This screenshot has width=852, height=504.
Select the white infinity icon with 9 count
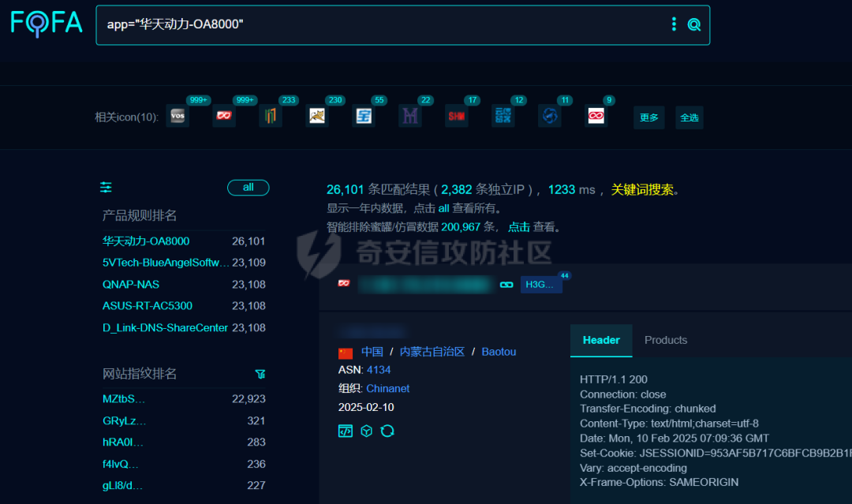click(x=596, y=116)
